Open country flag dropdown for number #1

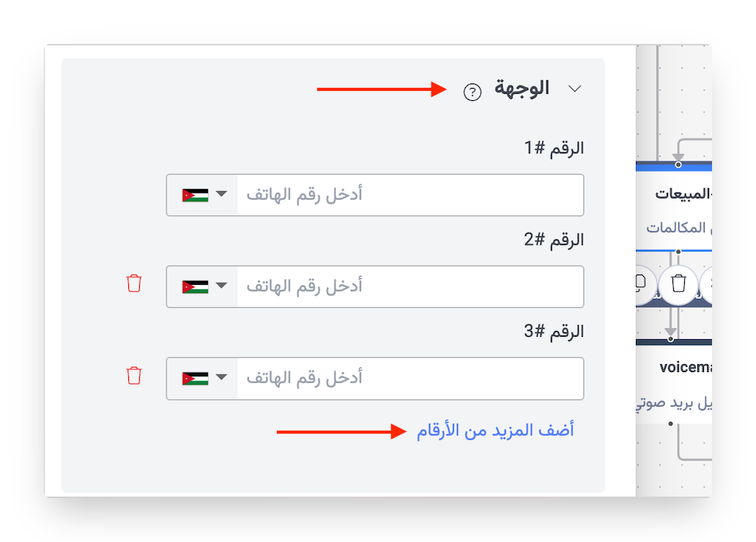coord(221,195)
